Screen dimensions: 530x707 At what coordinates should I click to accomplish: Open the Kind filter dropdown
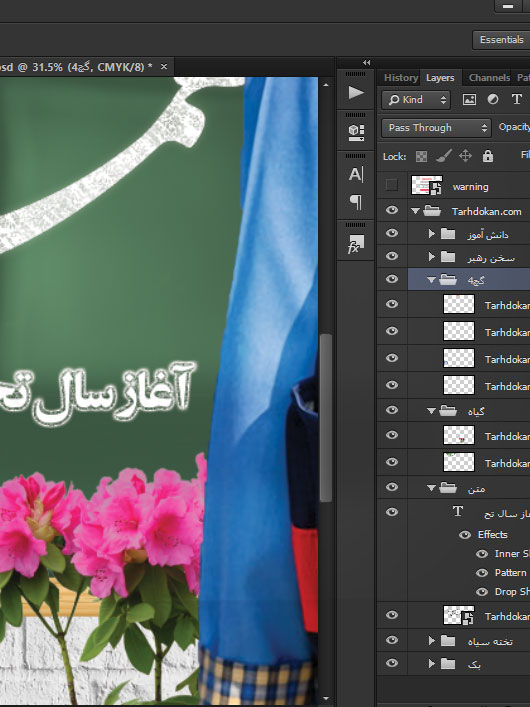click(x=416, y=100)
